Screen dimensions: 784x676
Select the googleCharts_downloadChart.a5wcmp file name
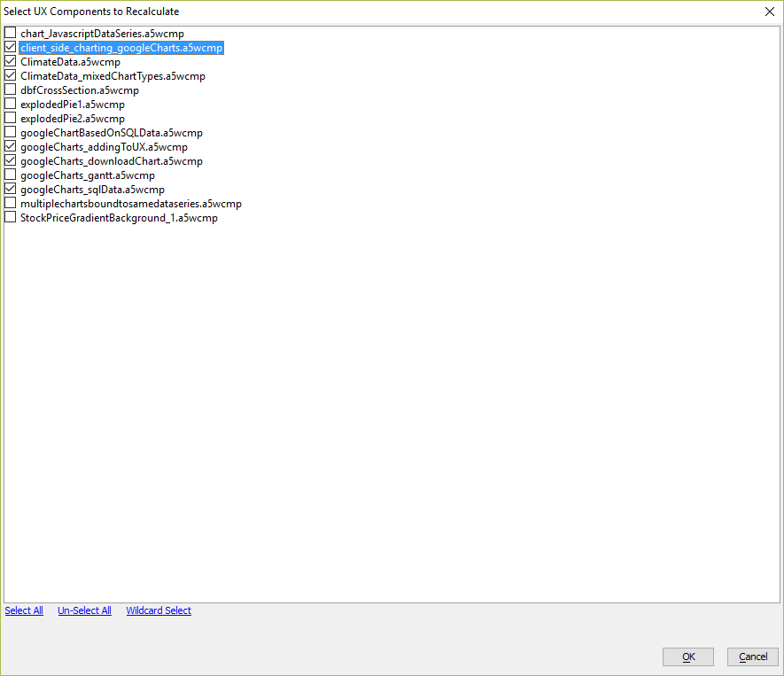(112, 161)
